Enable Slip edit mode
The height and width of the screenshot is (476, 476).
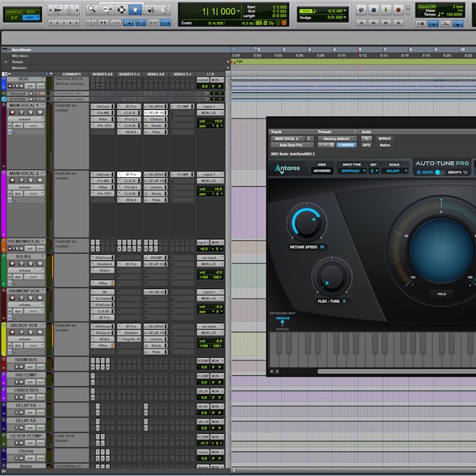(x=14, y=17)
